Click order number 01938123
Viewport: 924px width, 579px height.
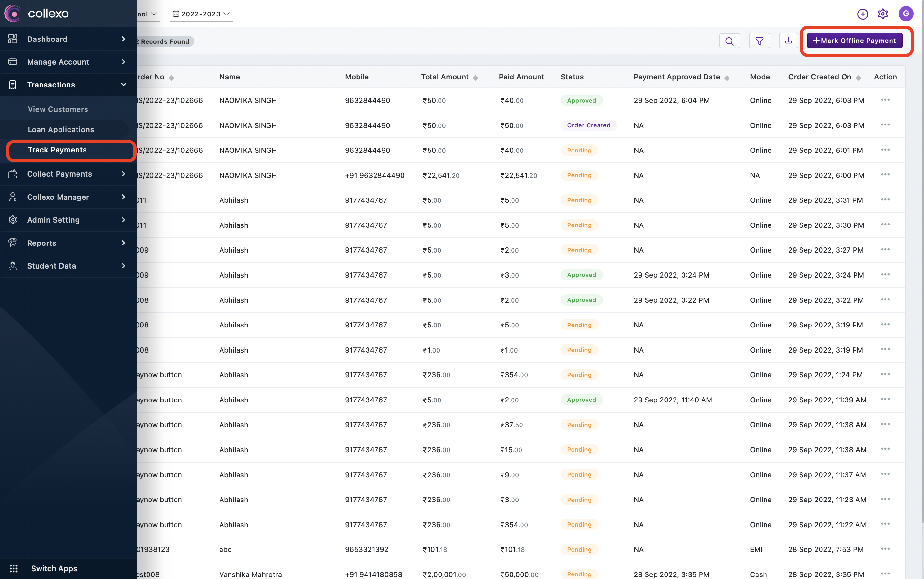tap(153, 549)
